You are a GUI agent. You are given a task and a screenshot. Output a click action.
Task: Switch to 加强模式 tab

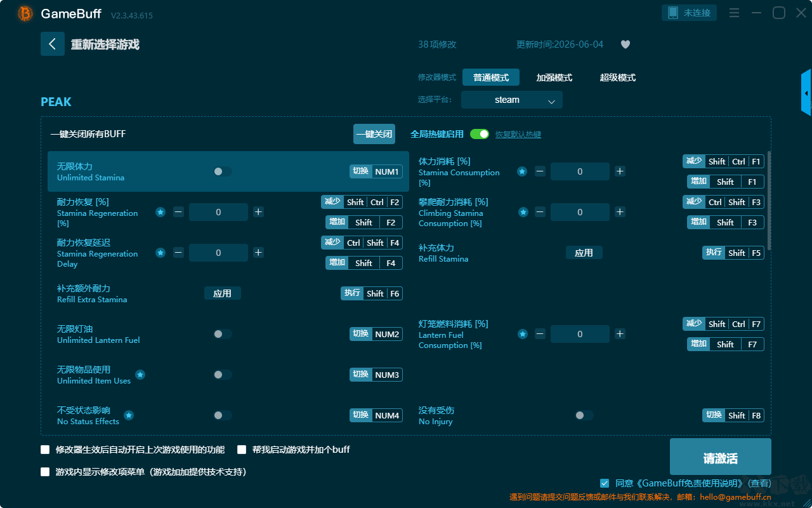[x=554, y=77]
